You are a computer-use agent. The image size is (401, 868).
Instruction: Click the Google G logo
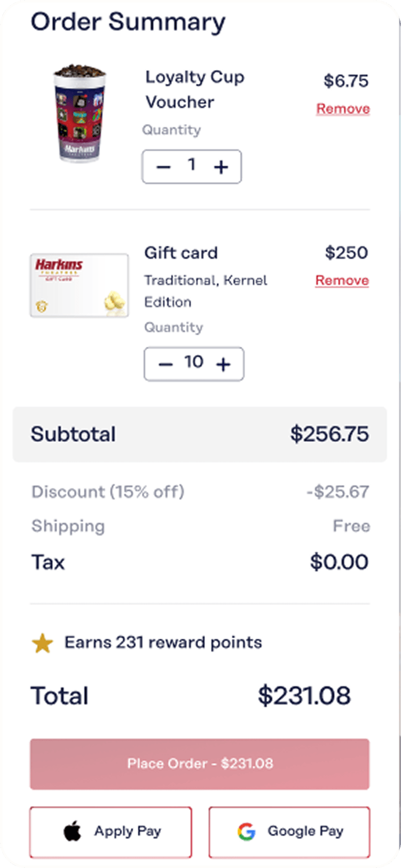point(247,832)
